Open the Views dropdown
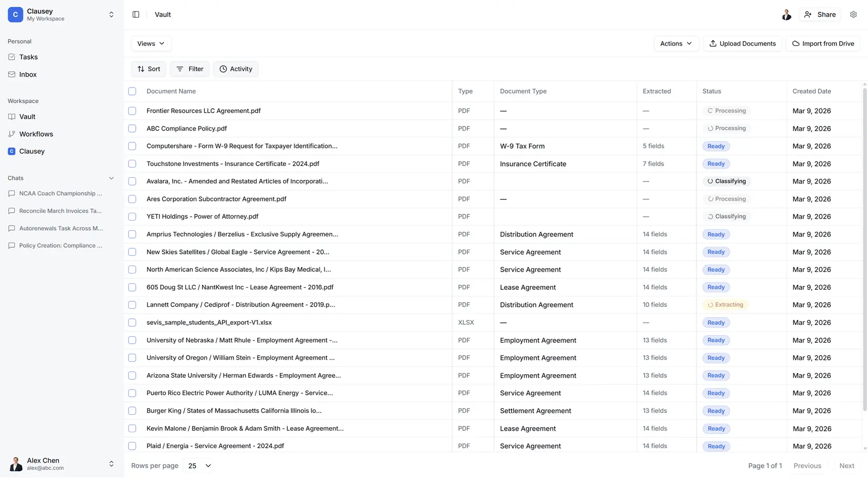The width and height of the screenshot is (868, 478). click(151, 44)
